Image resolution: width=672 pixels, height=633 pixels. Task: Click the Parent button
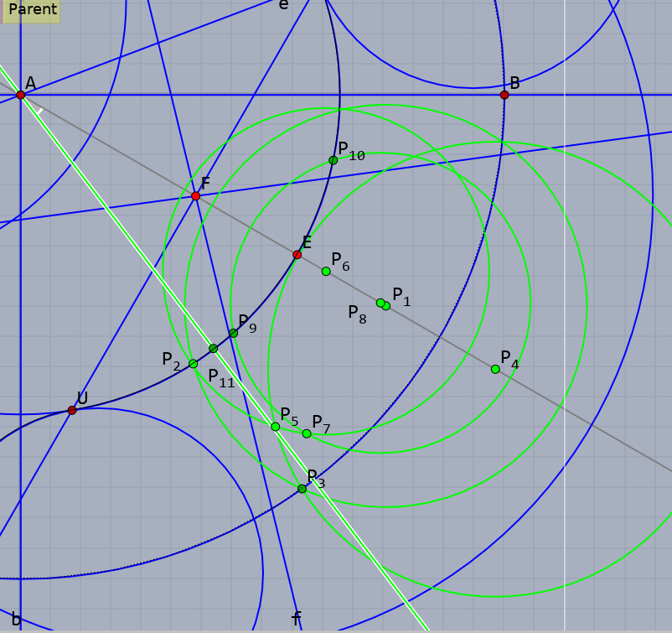point(32,10)
